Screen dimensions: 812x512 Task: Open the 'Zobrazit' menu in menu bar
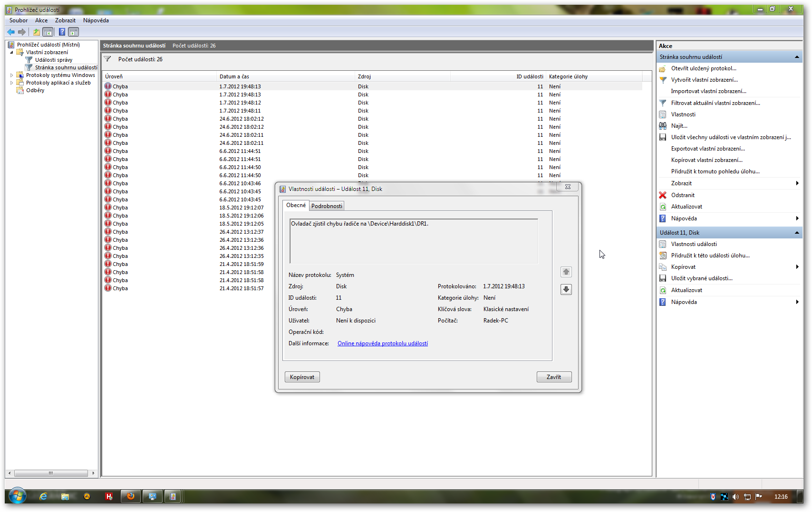pyautogui.click(x=65, y=20)
